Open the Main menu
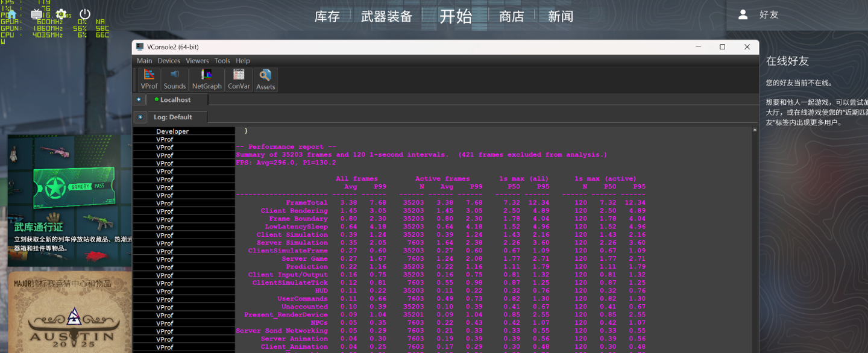 145,61
